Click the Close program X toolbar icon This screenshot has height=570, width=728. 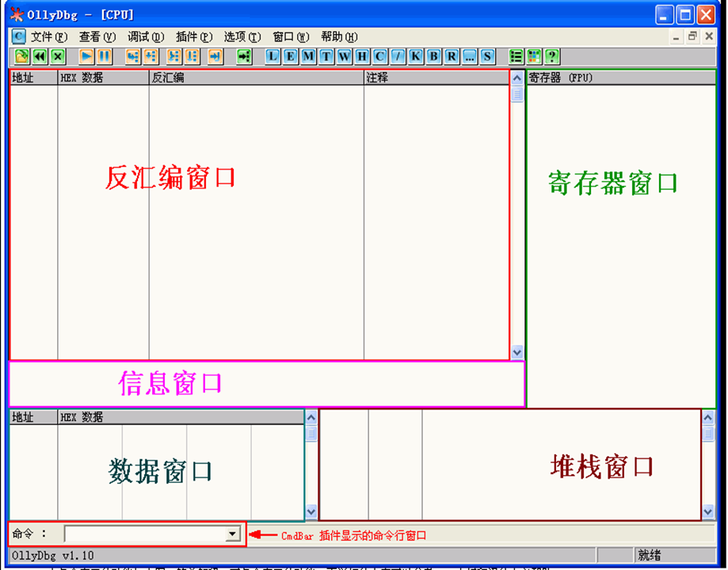point(58,57)
